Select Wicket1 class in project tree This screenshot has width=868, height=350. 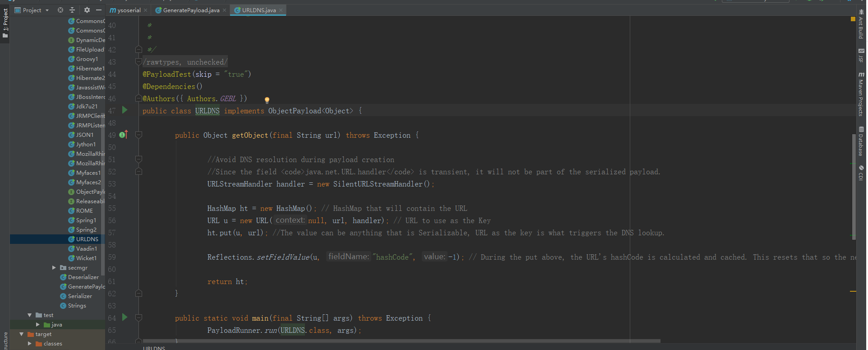86,258
